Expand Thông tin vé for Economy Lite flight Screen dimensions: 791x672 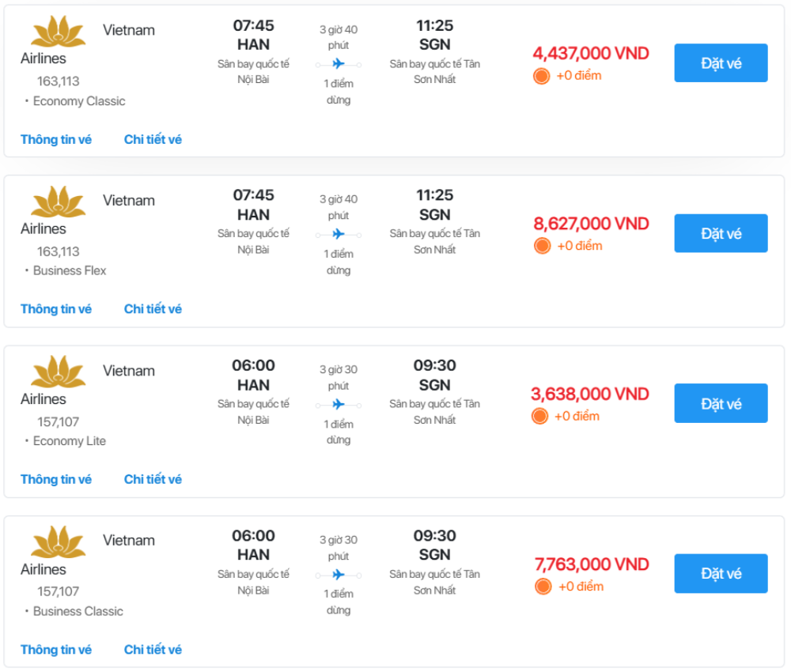tap(56, 479)
